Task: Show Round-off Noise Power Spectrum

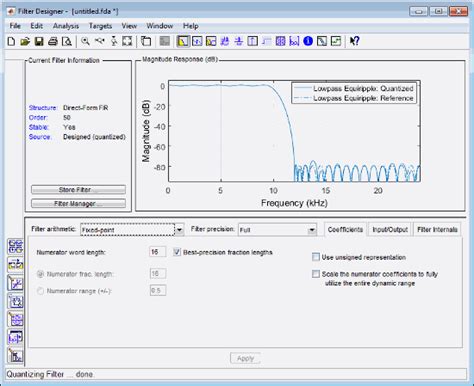Action: coord(336,41)
